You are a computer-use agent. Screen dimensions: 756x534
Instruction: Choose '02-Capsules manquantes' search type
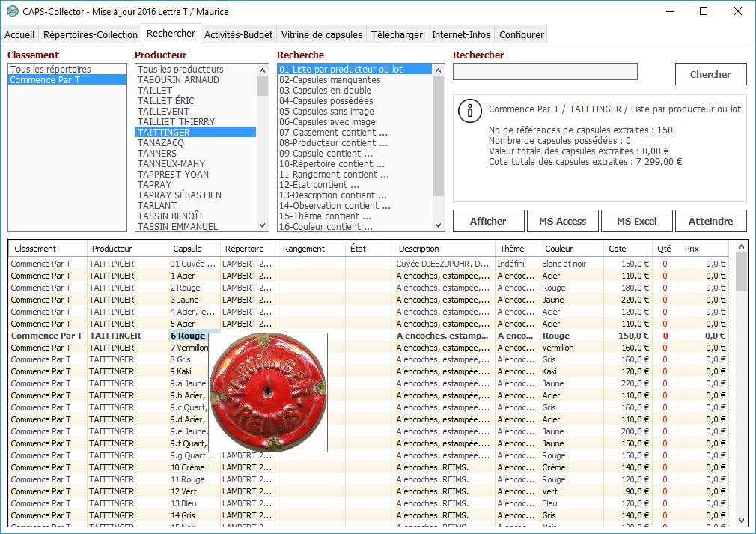point(355,80)
